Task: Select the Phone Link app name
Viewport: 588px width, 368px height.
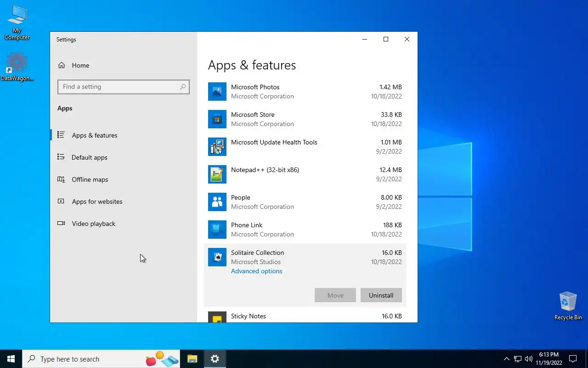Action: pyautogui.click(x=247, y=225)
